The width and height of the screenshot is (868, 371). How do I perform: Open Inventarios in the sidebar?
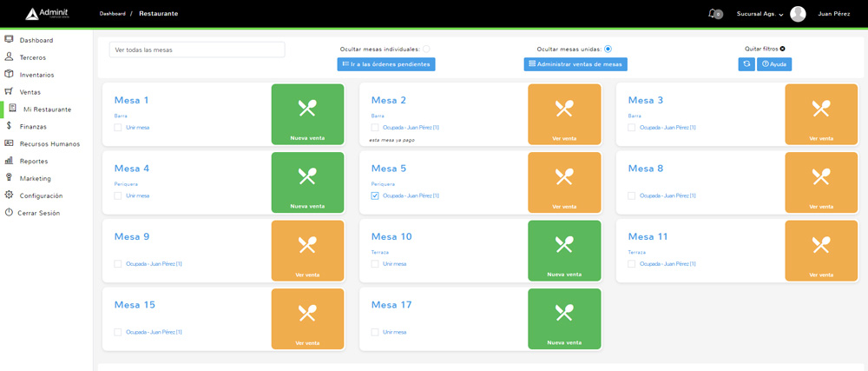(36, 75)
